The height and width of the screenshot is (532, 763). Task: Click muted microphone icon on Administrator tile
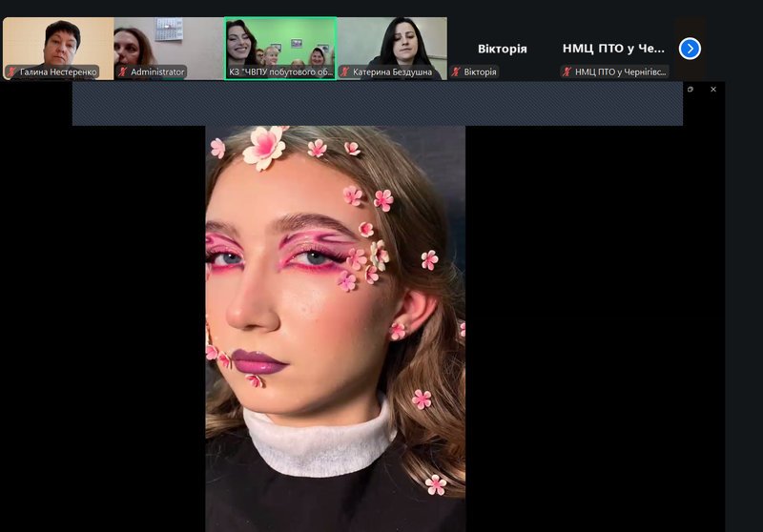point(123,72)
